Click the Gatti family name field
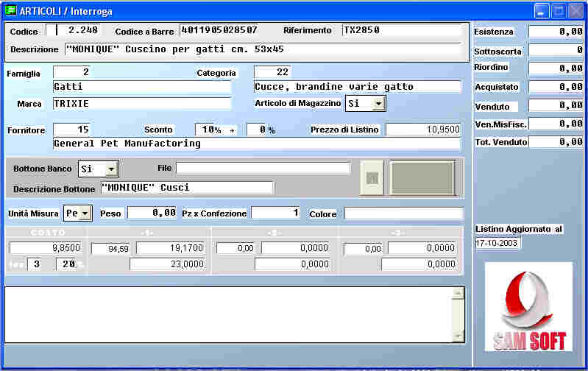 142,87
